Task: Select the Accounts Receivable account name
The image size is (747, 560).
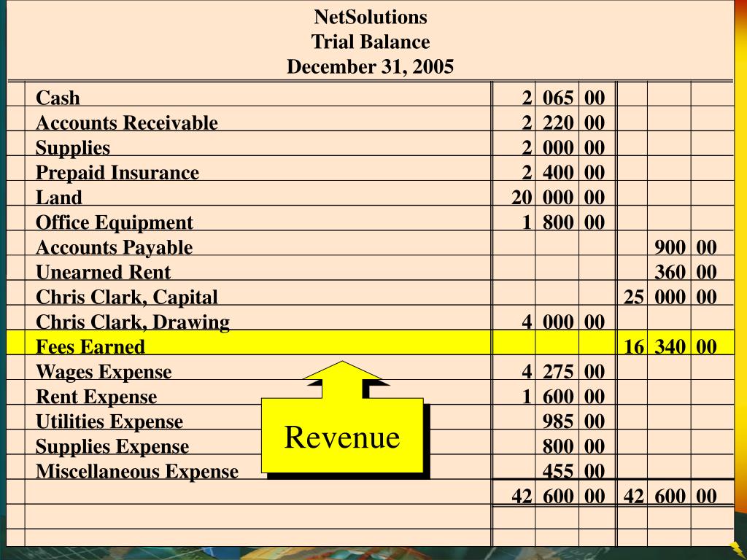Action: tap(127, 122)
